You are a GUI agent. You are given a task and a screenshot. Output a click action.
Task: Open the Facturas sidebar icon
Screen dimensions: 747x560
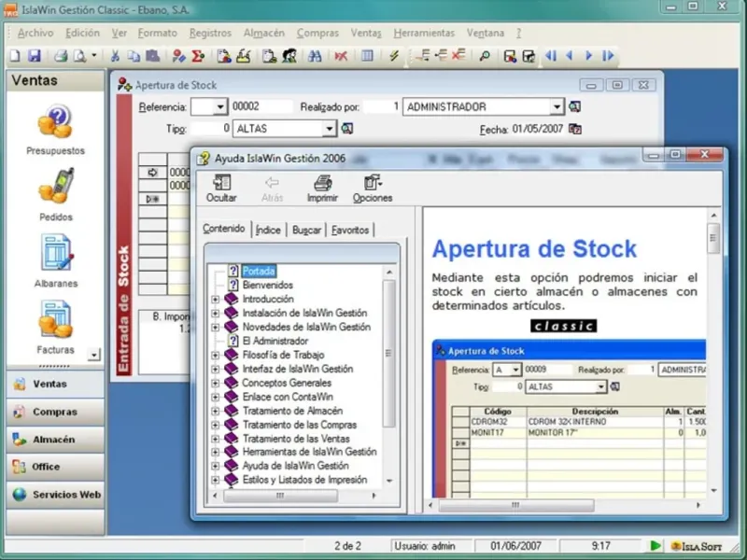56,328
